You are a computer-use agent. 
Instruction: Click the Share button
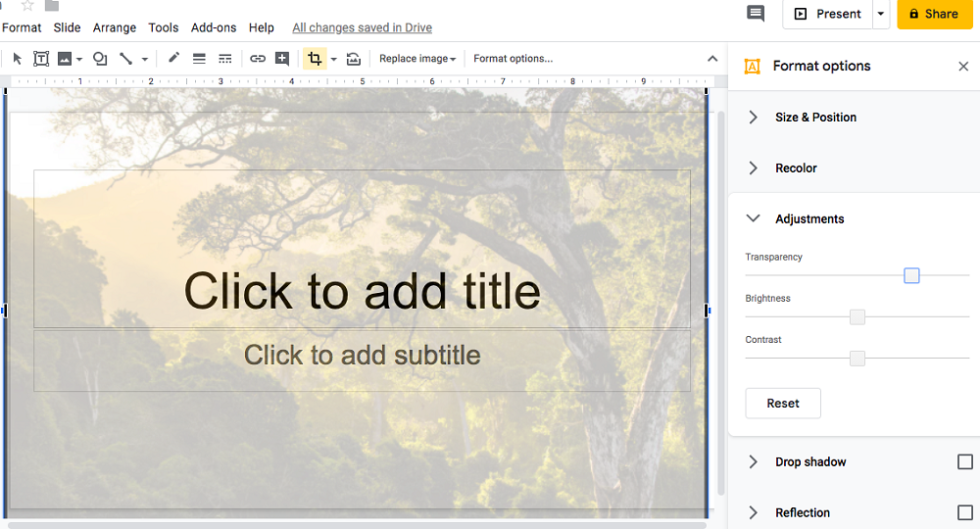934,14
